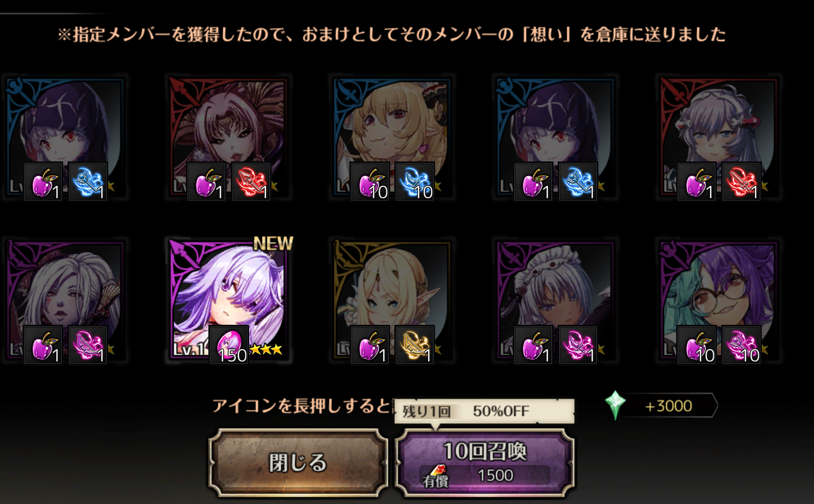
Task: Tap the red spear shard icon
Action: click(251, 182)
